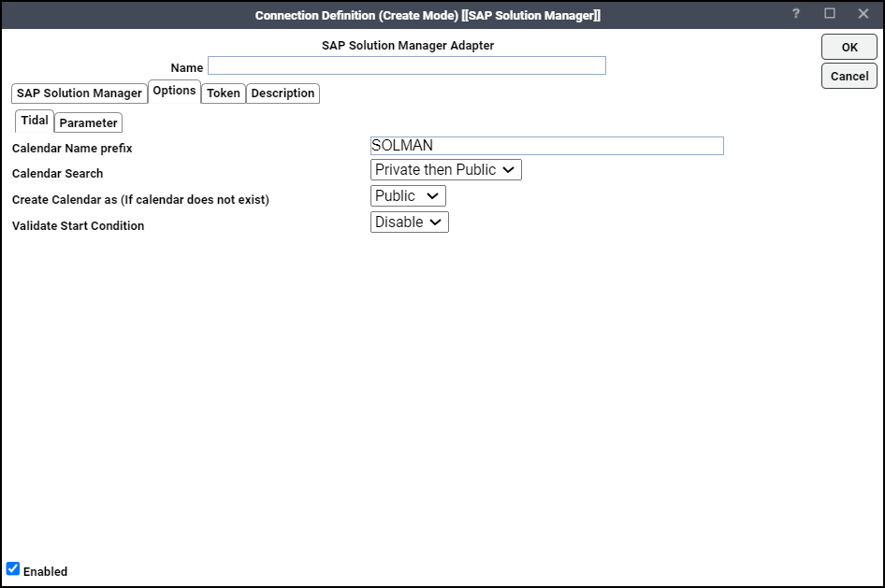This screenshot has height=588, width=885.
Task: Toggle the Enabled checkbox
Action: pyautogui.click(x=13, y=568)
